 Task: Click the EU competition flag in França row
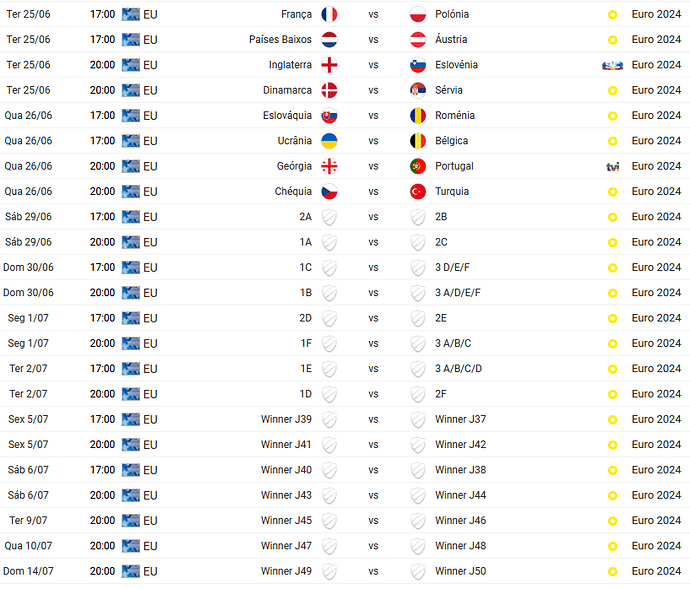(131, 15)
